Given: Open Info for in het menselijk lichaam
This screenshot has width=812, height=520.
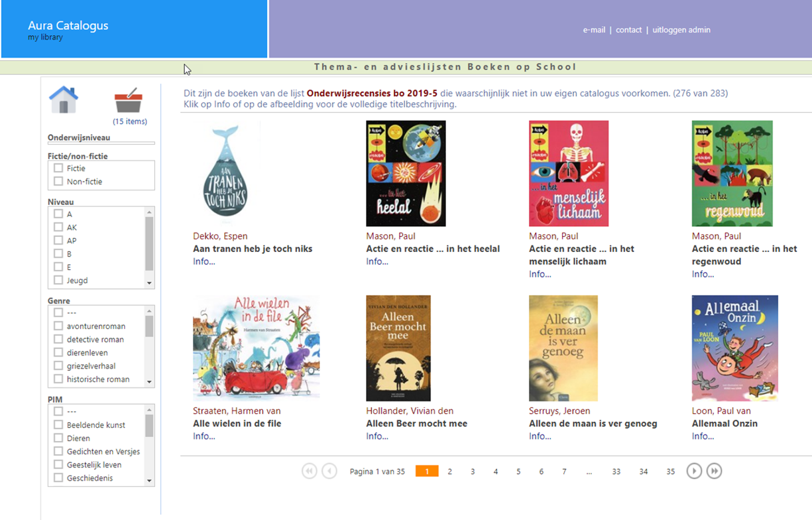Looking at the screenshot, I should [x=540, y=274].
